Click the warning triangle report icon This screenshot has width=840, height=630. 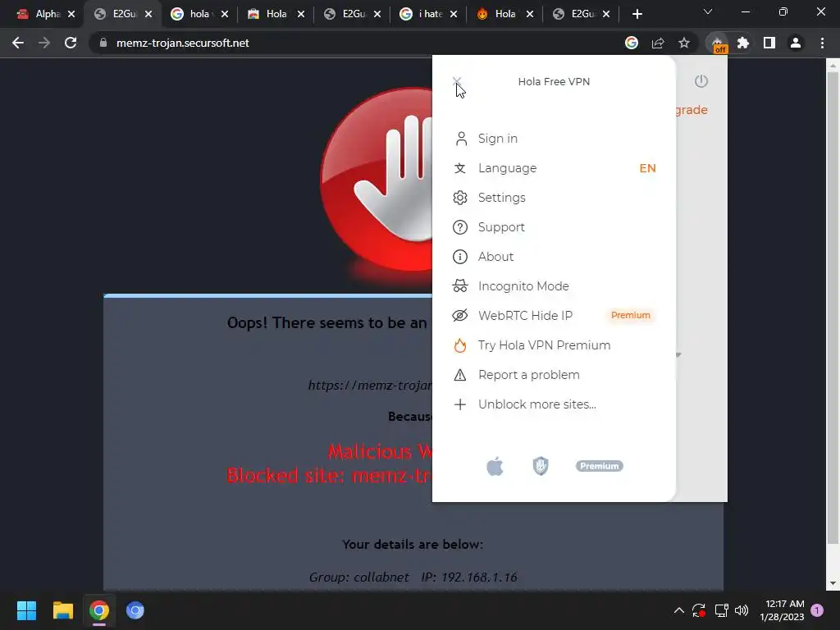pos(459,375)
